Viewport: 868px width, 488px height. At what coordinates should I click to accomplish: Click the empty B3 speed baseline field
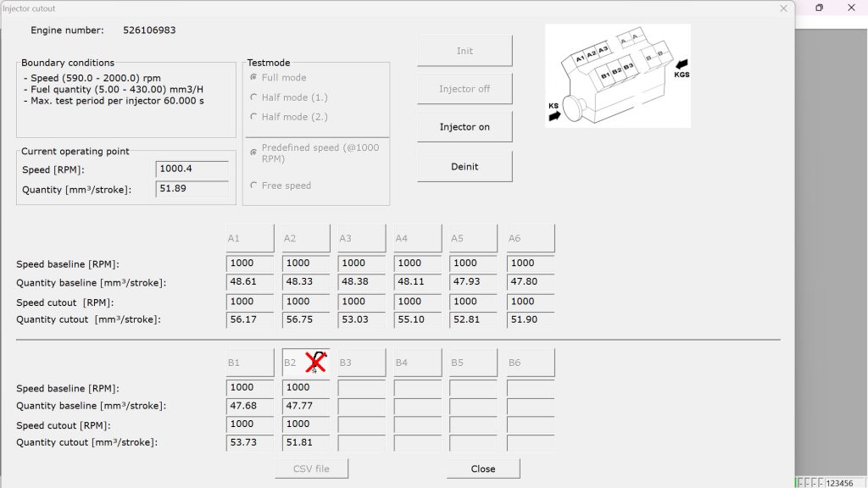click(361, 388)
